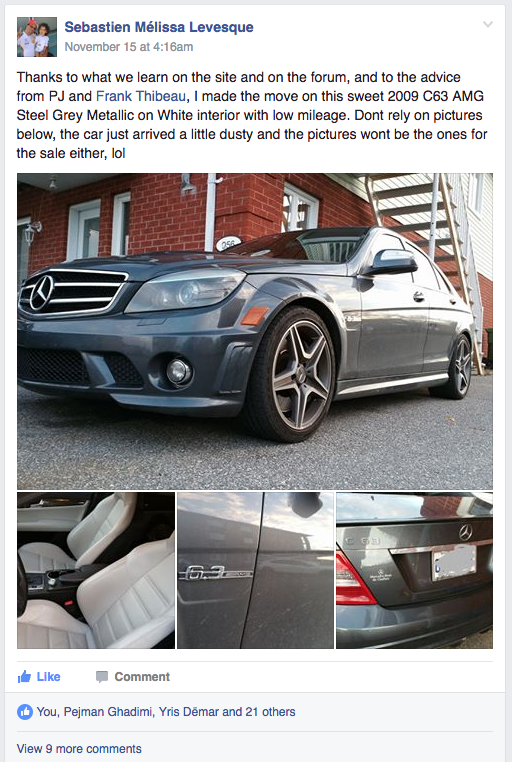Open Sebastien Mélissa Levesque's profile picture
This screenshot has width=512, height=762.
[37, 37]
